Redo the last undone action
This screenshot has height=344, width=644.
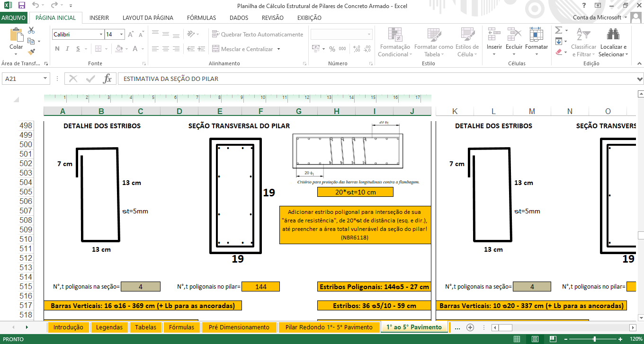coord(54,6)
